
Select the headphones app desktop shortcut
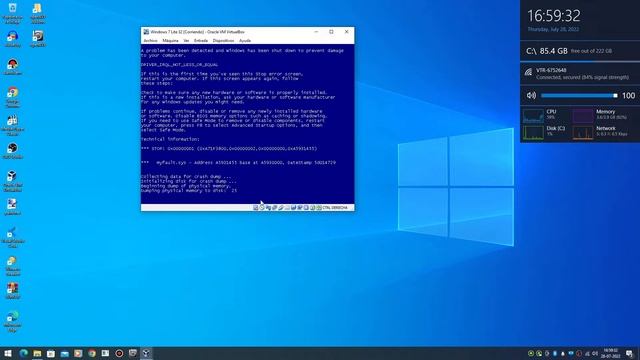click(x=12, y=39)
